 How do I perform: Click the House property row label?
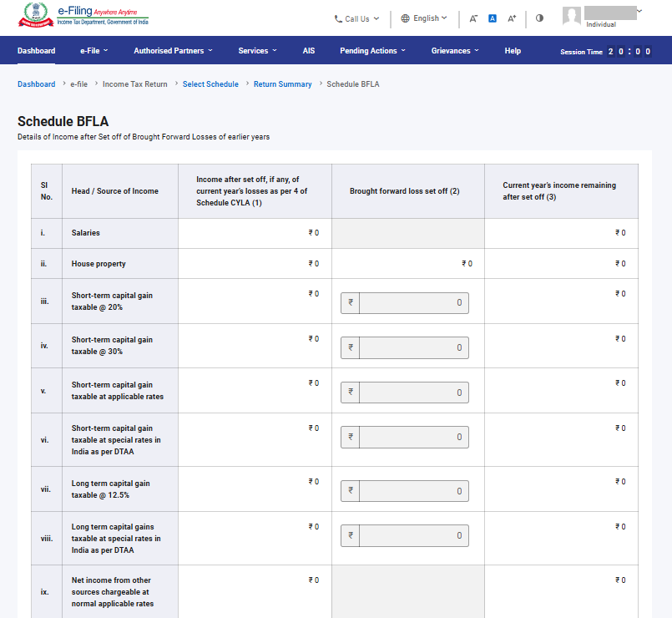(99, 264)
